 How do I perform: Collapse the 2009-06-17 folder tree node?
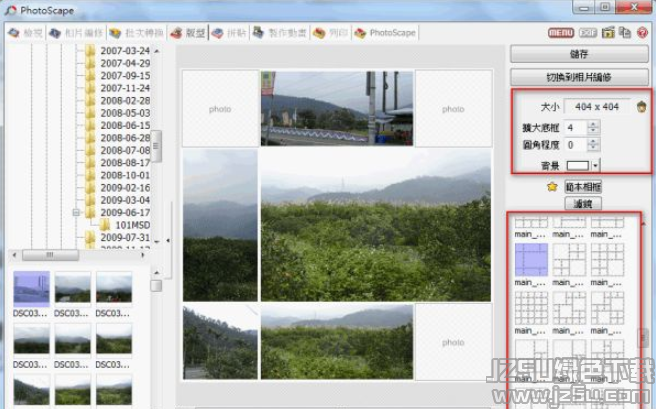76,212
